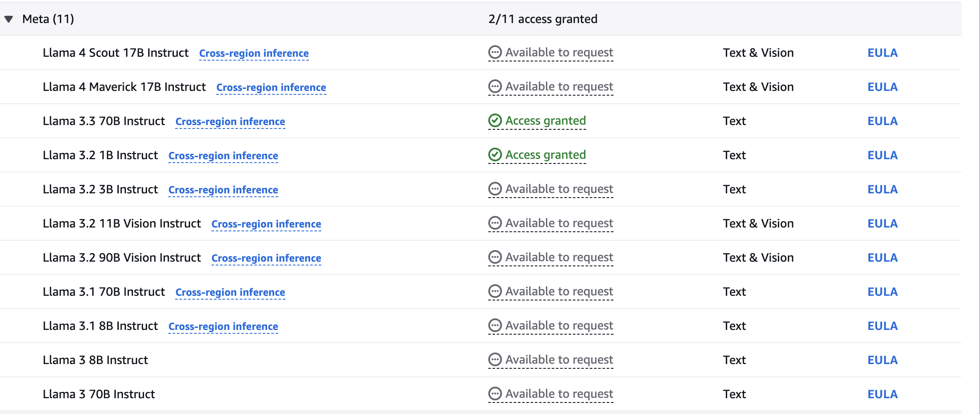Screen dimensions: 980x414
Task: Select the Llama 3 8B Instruct name
Action: point(95,360)
